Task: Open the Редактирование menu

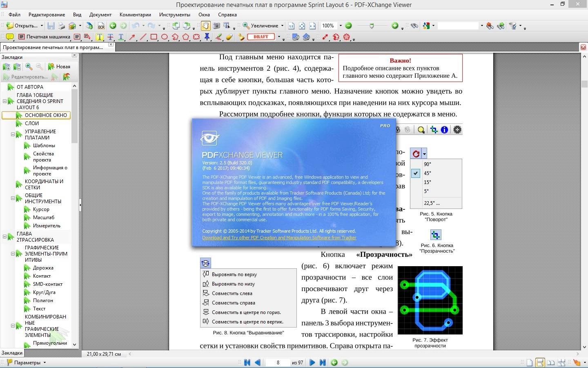Action: 47,14
